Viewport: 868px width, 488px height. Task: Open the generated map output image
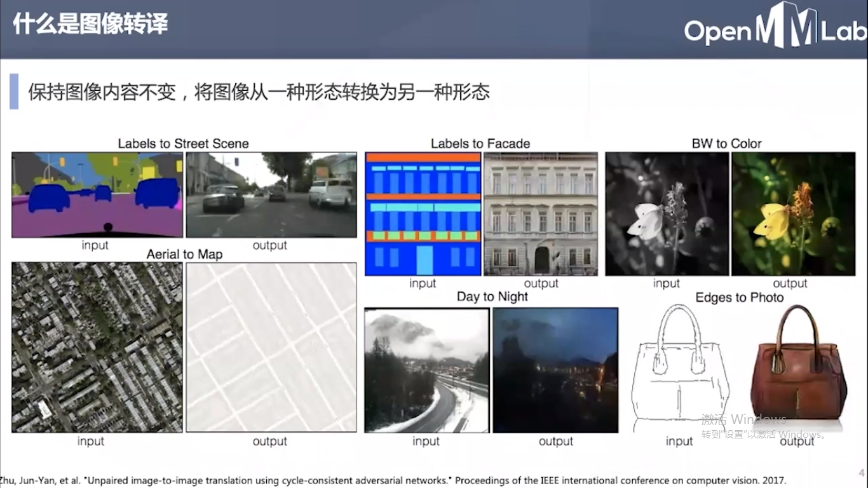(271, 348)
